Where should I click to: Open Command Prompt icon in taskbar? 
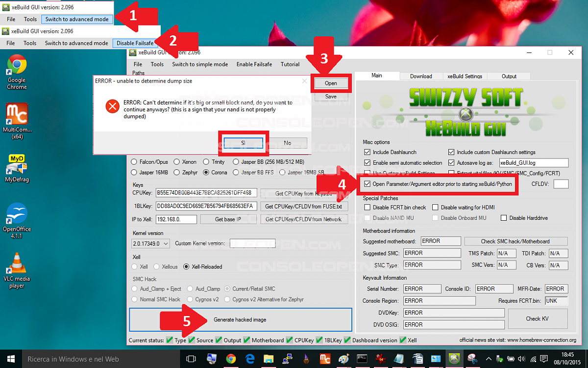(362, 359)
